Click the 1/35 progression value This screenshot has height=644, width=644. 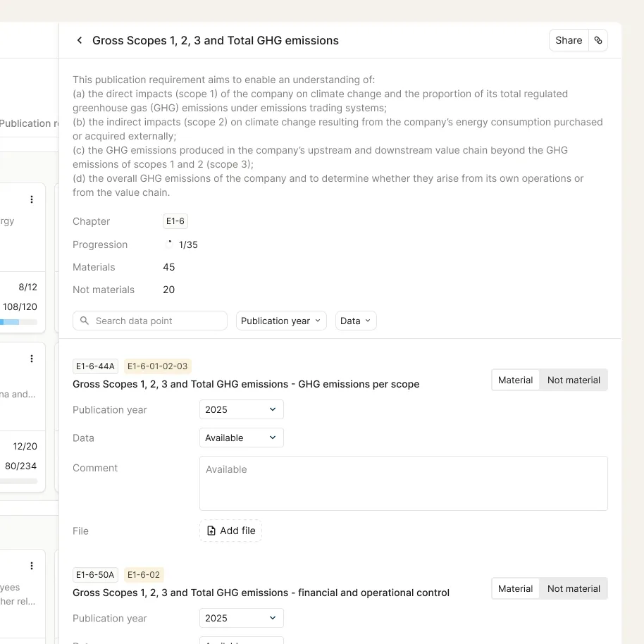pyautogui.click(x=188, y=244)
